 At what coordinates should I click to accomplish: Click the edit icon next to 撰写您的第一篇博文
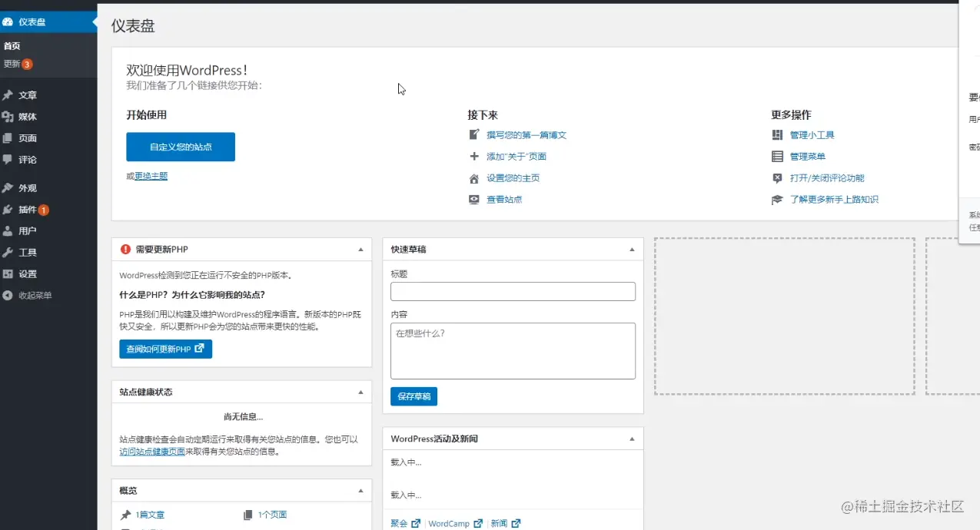[x=474, y=135]
